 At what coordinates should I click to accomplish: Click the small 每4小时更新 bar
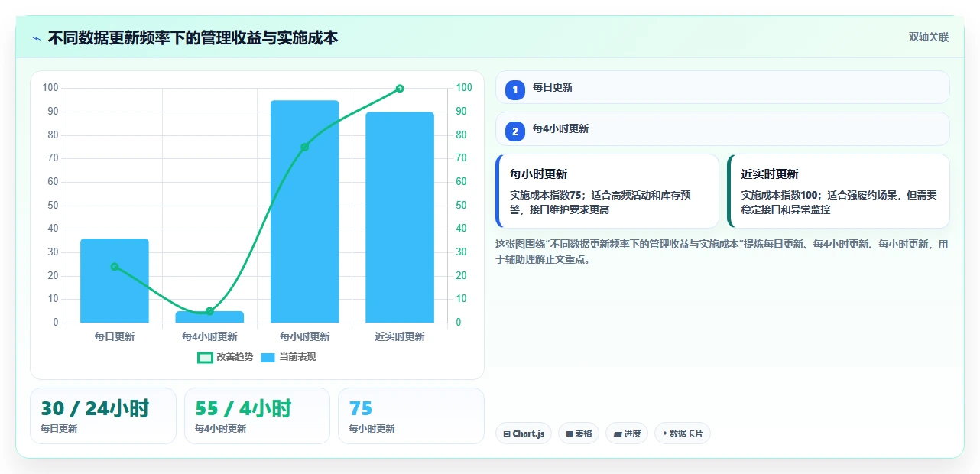tap(209, 317)
